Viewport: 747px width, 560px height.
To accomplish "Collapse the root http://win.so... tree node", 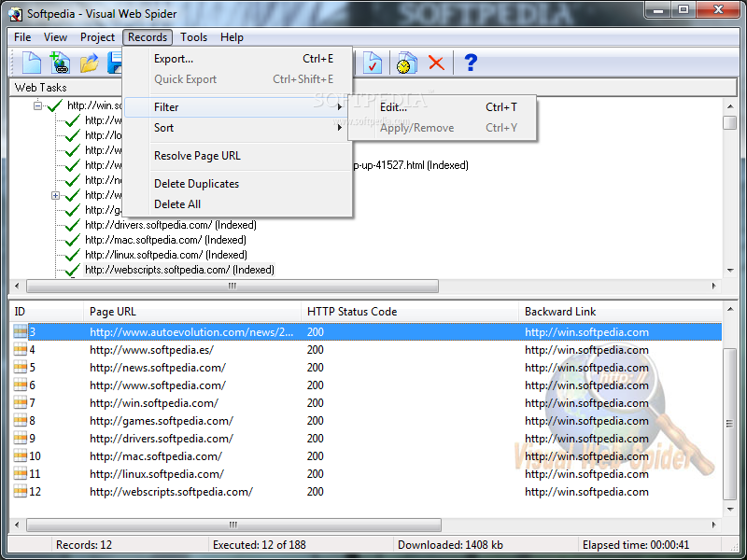I will (x=38, y=105).
